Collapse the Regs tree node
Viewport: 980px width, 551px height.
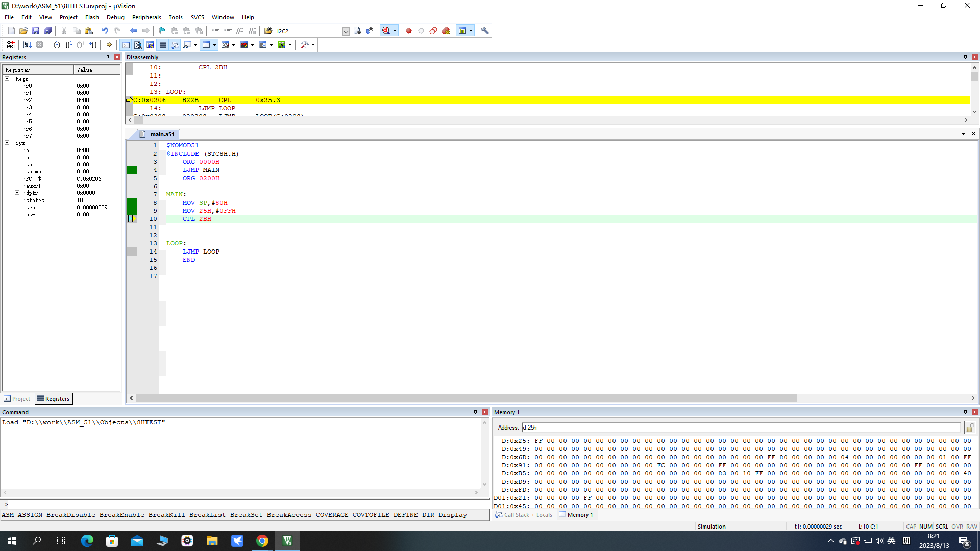[7, 79]
